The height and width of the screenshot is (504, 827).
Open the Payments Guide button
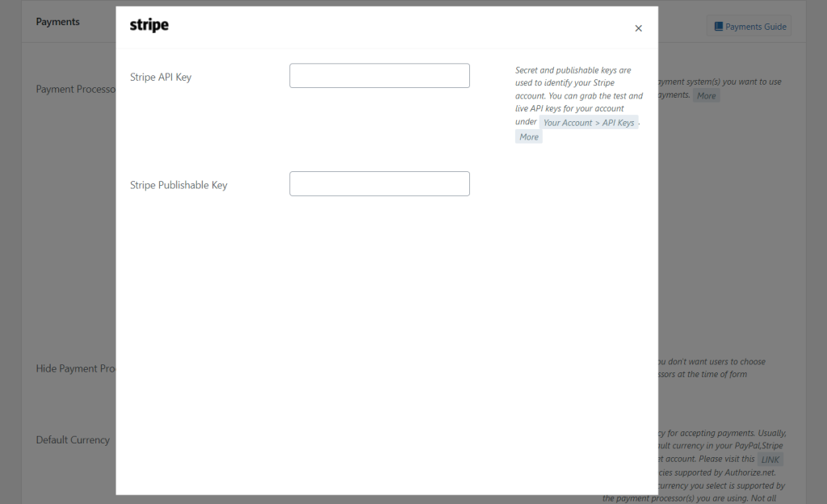749,27
